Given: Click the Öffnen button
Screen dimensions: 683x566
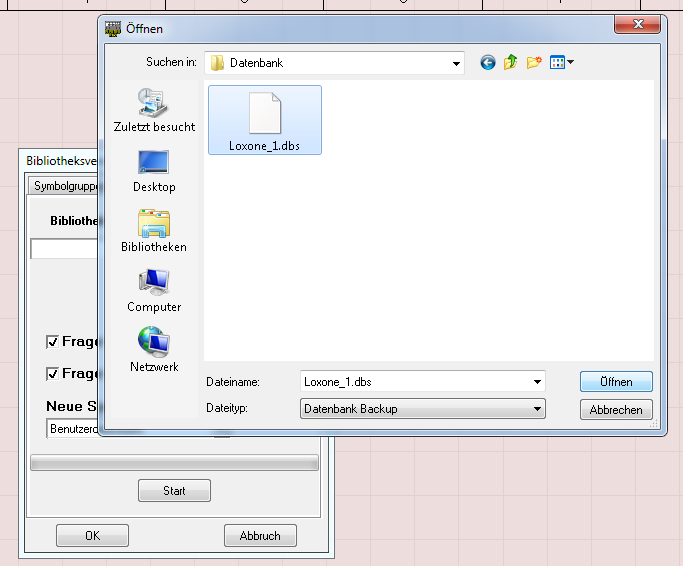Looking at the screenshot, I should pos(616,382).
